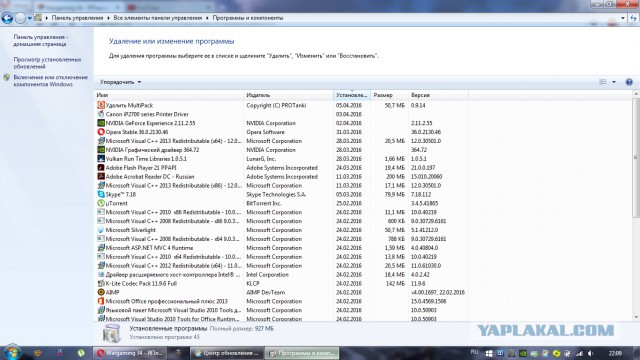The height and width of the screenshot is (360, 640).
Task: Click the volume speaker tray icon
Action: 590,353
